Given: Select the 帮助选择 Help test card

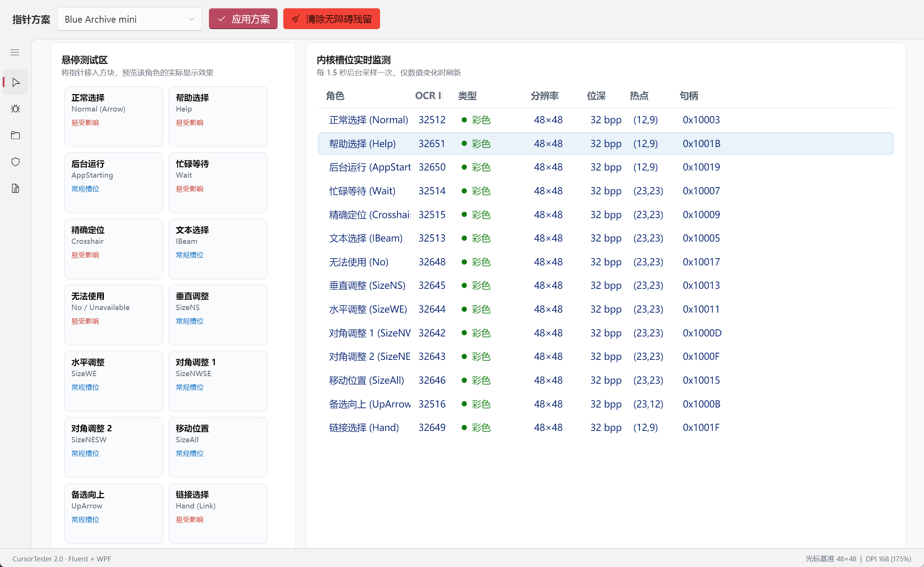Looking at the screenshot, I should tap(218, 116).
